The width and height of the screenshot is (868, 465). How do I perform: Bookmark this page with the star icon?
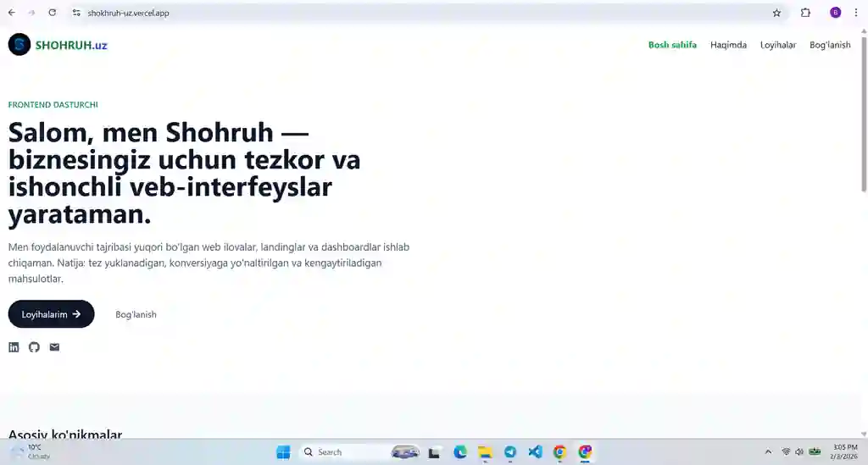click(776, 13)
